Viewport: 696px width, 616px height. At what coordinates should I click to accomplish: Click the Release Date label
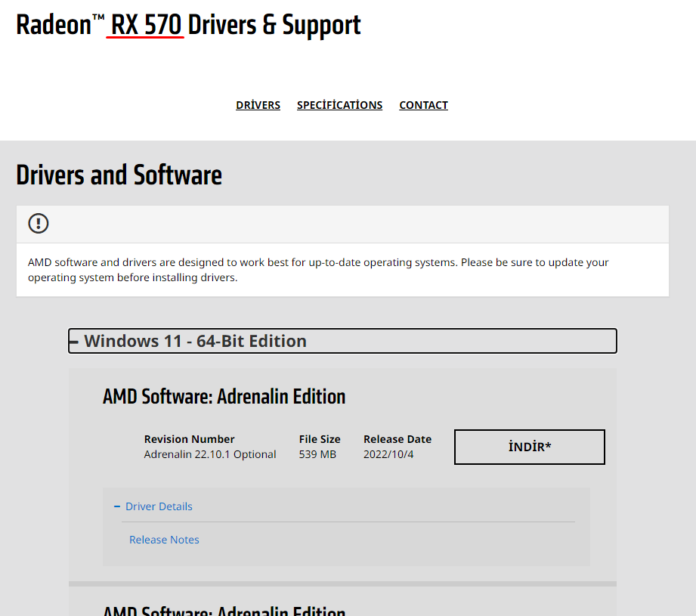(x=397, y=439)
